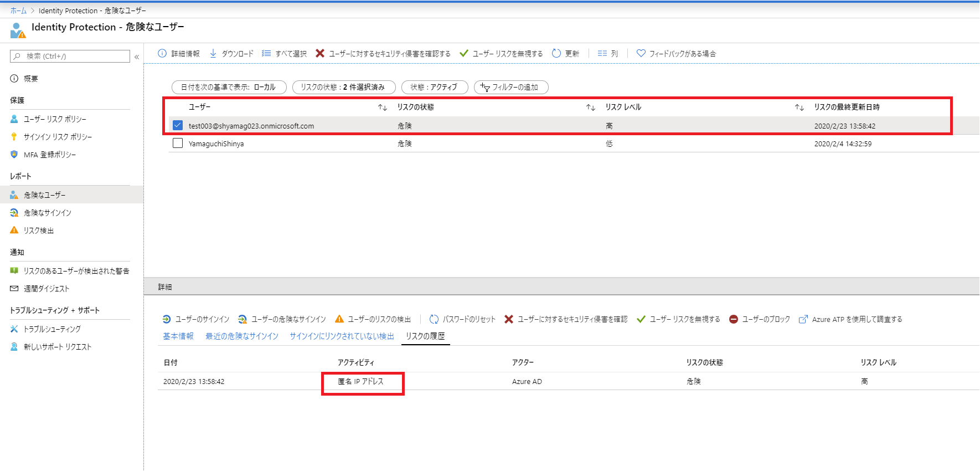Click the Azure ATP external link icon

click(x=803, y=319)
